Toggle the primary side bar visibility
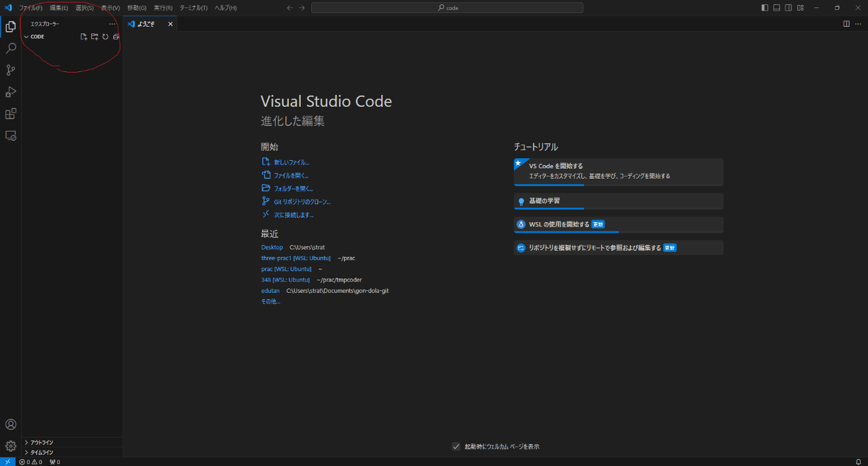 tap(765, 7)
